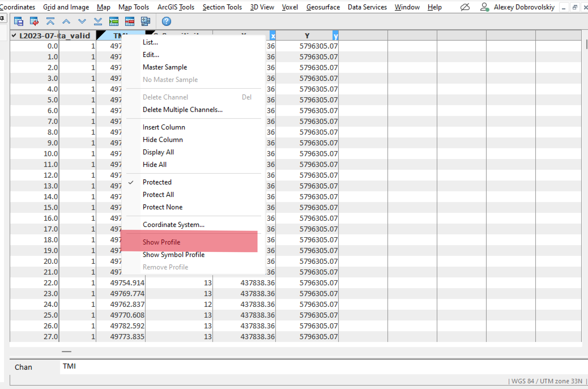Open the Section Tools menu
Image resolution: width=588 pixels, height=389 pixels.
tap(222, 7)
